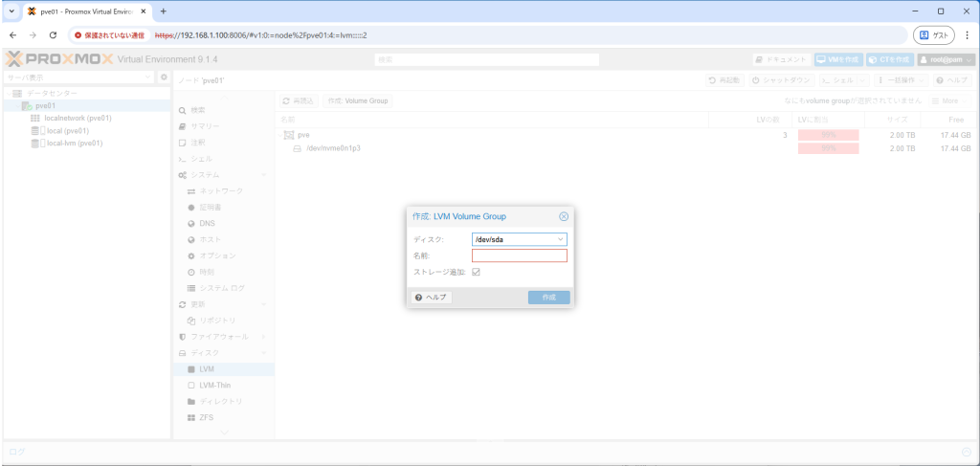Click the tree settings gear icon

(164, 78)
